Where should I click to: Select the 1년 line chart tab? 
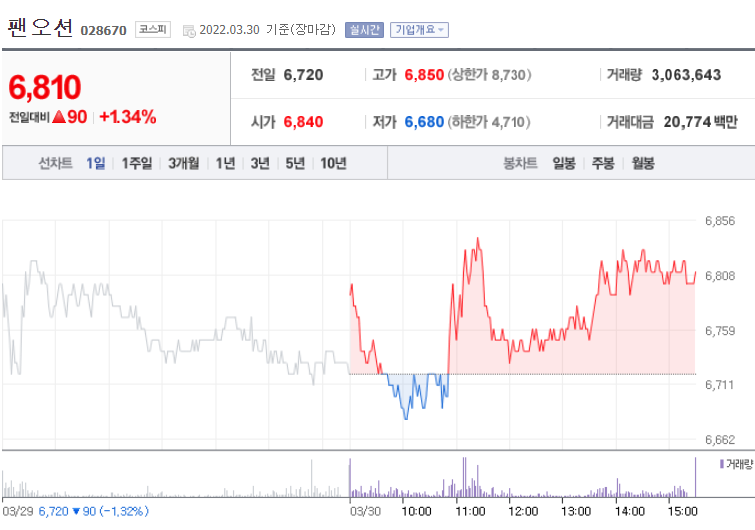click(225, 163)
